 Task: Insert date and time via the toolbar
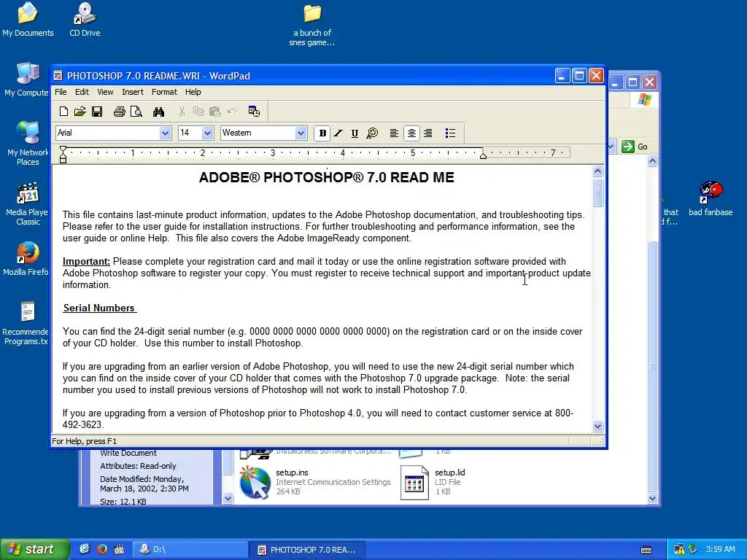tap(254, 112)
